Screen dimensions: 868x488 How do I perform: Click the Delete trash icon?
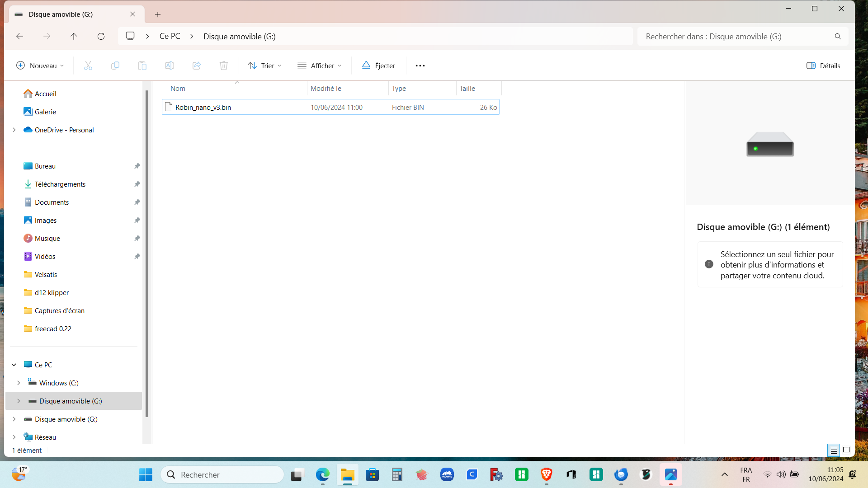tap(224, 66)
